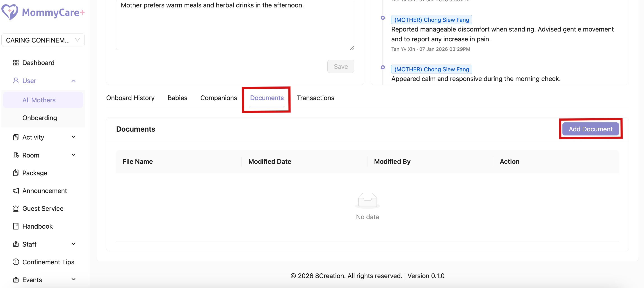The image size is (644, 288).
Task: Expand the Room submenu arrow
Action: pyautogui.click(x=73, y=155)
